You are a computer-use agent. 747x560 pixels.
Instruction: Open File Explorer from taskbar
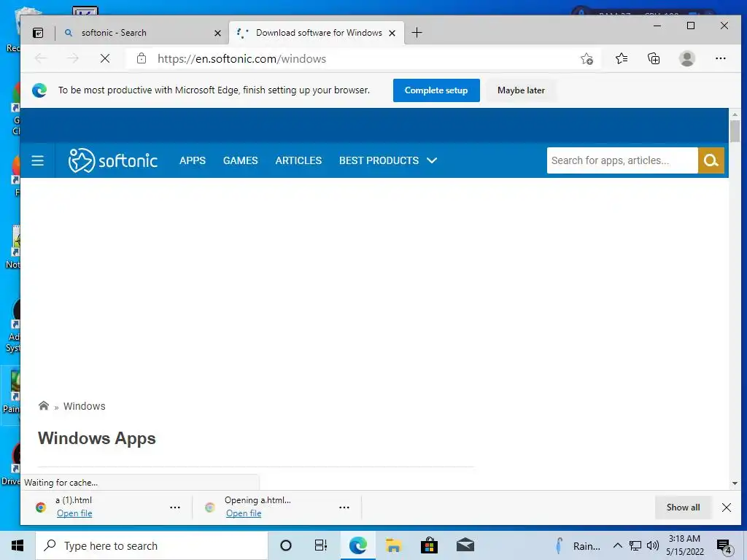point(393,545)
